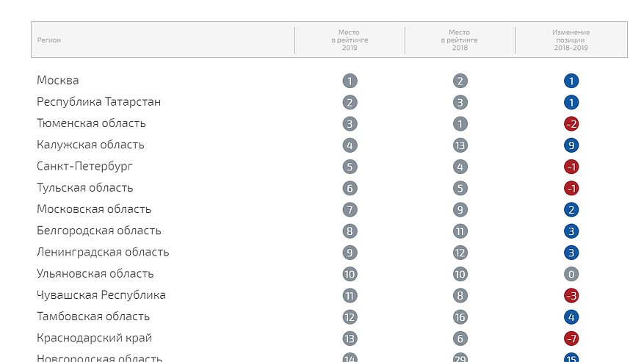Viewport: 644px width, 362px height.
Task: Click Krasnodar Krai's red -7 change badge
Action: [x=571, y=339]
